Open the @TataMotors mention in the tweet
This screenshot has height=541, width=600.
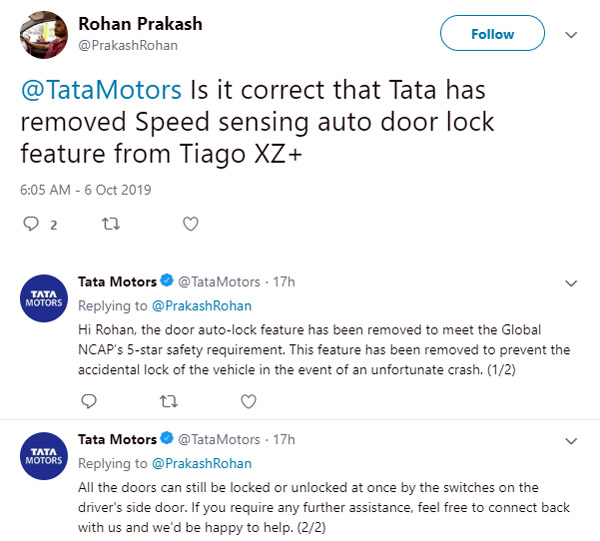pyautogui.click(x=101, y=91)
